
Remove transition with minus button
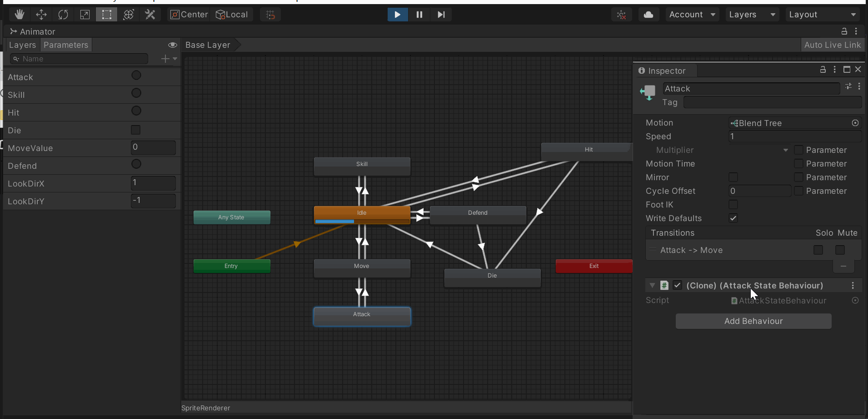[843, 266]
